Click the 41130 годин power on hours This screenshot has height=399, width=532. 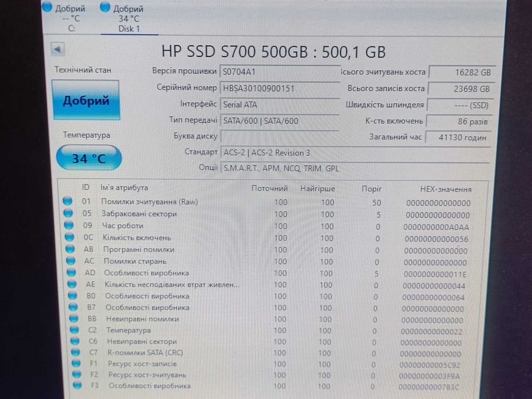point(458,137)
